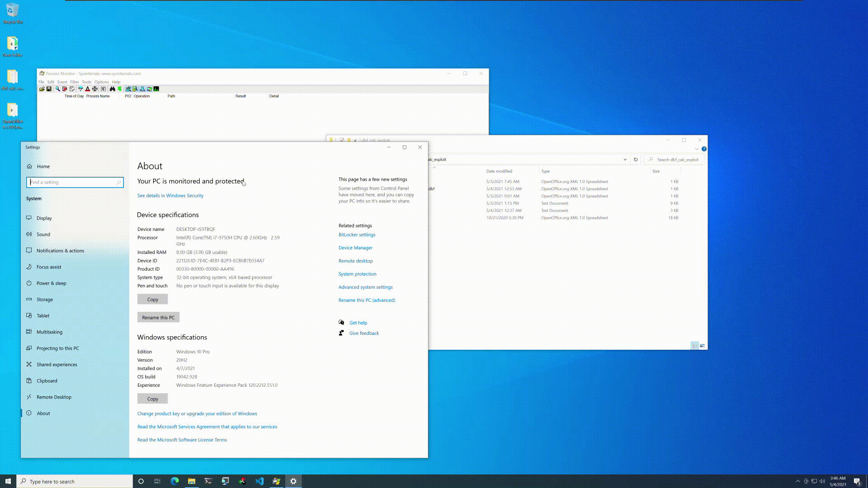The image size is (868, 488).
Task: Open Visual Studio Code from the taskbar
Action: click(x=259, y=481)
